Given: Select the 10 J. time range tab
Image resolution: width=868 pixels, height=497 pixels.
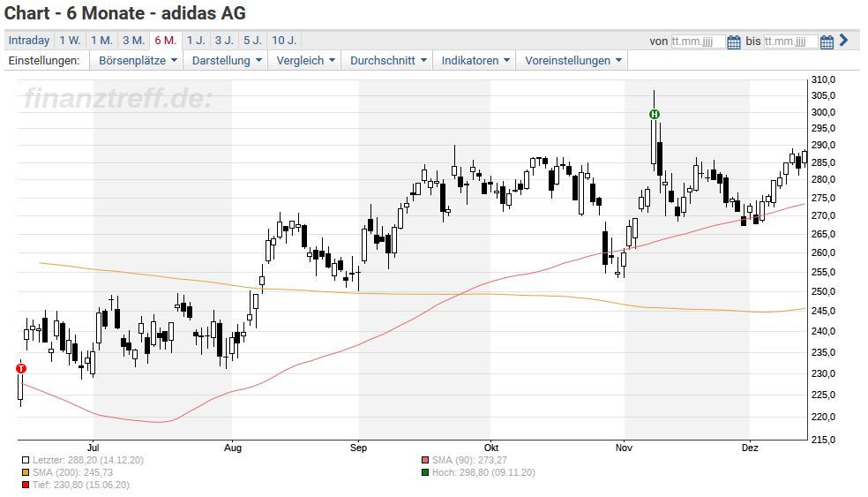Looking at the screenshot, I should pos(285,41).
